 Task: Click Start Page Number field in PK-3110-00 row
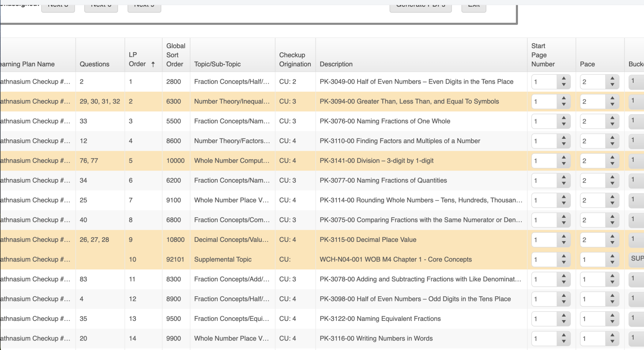[544, 141]
